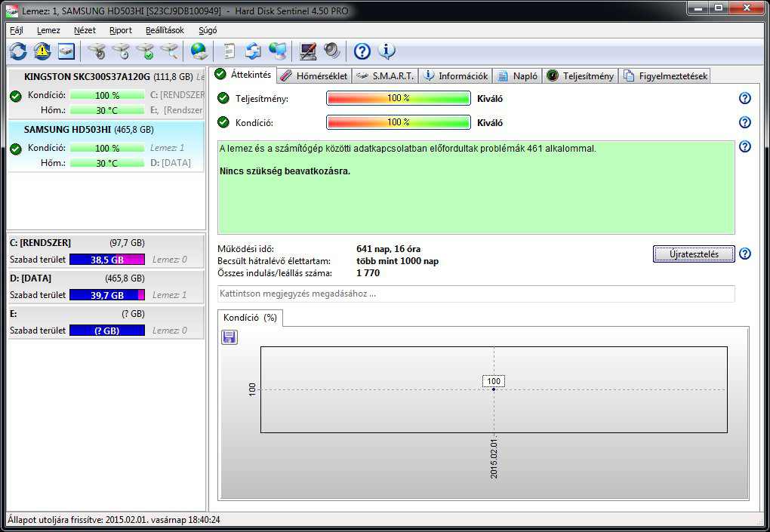Switch to the Figyelmeztetések tab
770x532 pixels.
click(x=665, y=76)
